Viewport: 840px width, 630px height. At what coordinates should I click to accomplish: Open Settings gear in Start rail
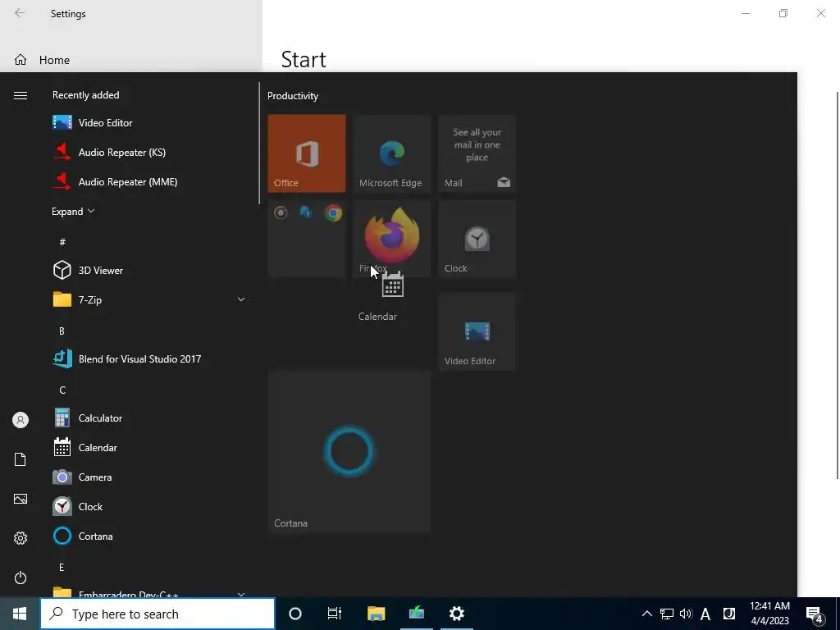coord(21,538)
